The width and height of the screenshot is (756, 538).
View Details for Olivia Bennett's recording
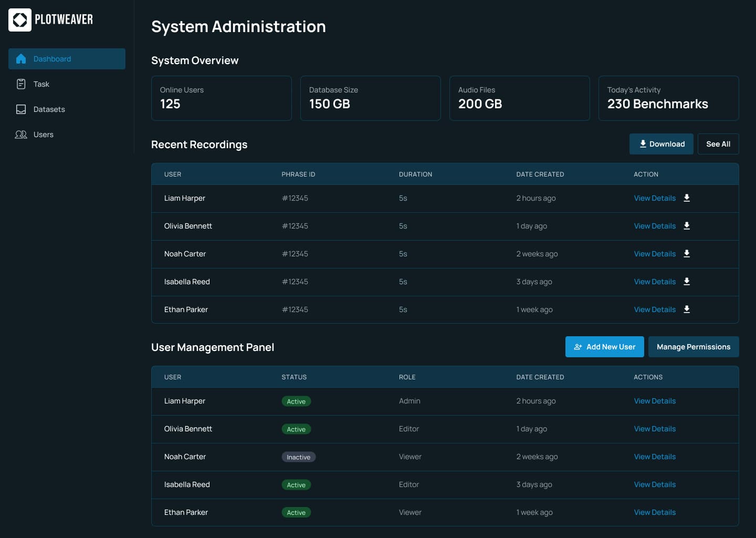[655, 226]
